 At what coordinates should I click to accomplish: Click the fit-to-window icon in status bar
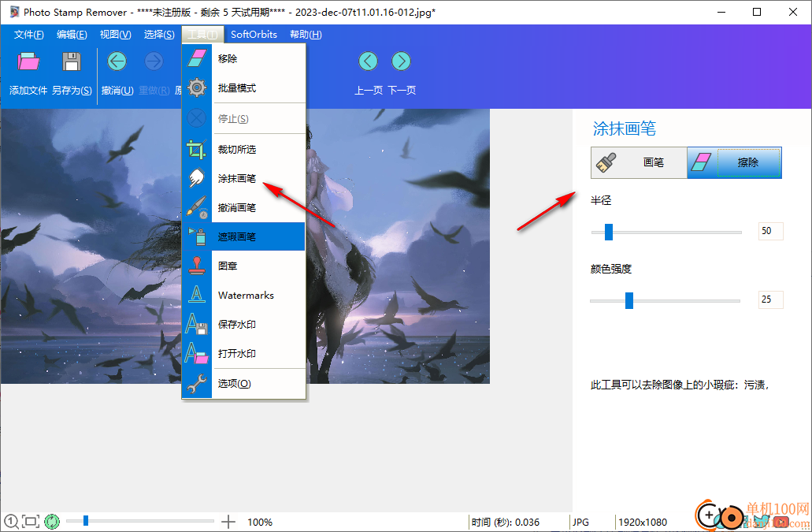[31, 521]
